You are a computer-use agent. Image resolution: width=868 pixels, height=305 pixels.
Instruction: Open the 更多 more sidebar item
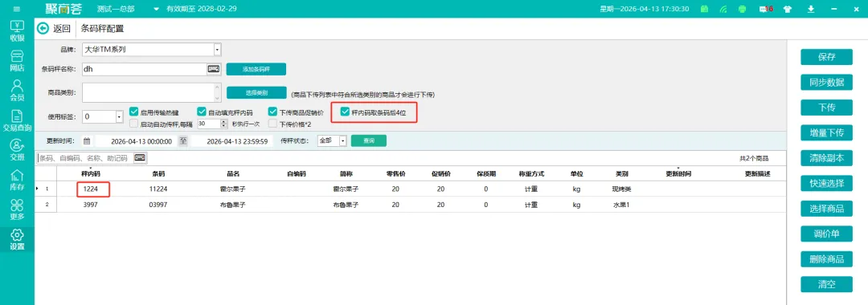[x=17, y=210]
